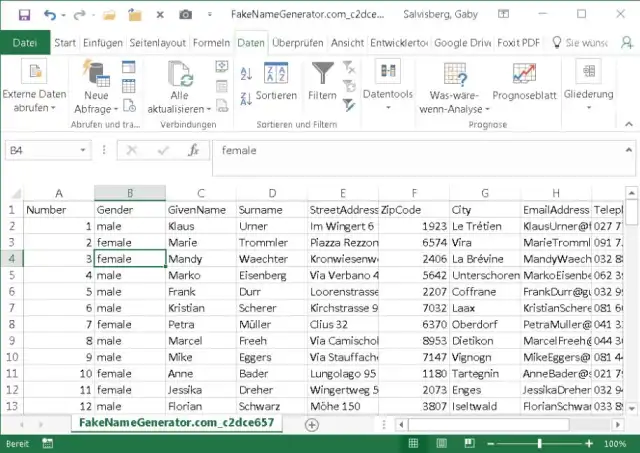Add a new sheet with plus icon
This screenshot has height=453, width=640.
311,424
